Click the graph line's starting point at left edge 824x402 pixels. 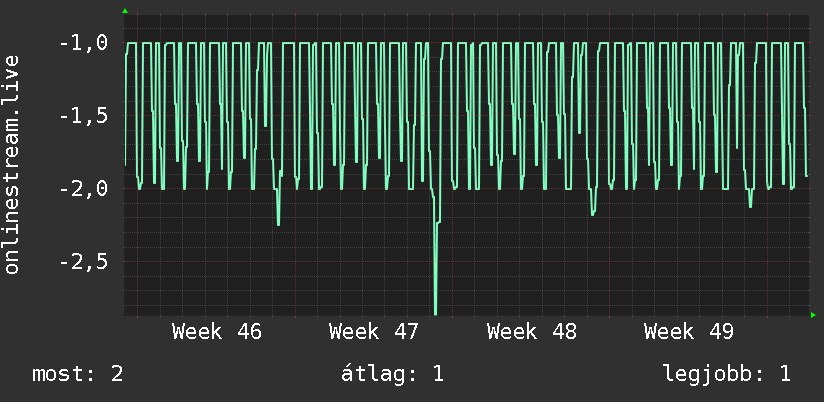point(125,164)
